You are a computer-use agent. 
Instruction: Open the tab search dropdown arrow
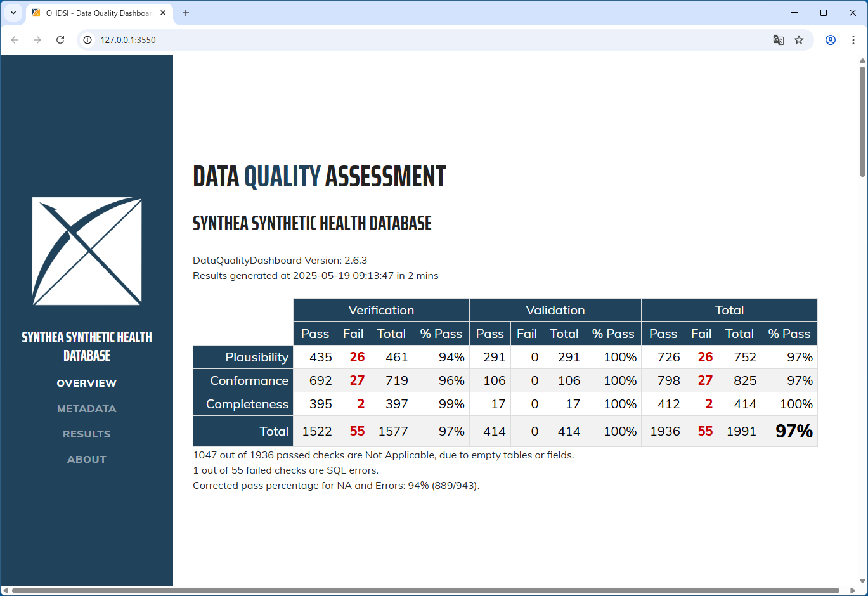[x=13, y=13]
